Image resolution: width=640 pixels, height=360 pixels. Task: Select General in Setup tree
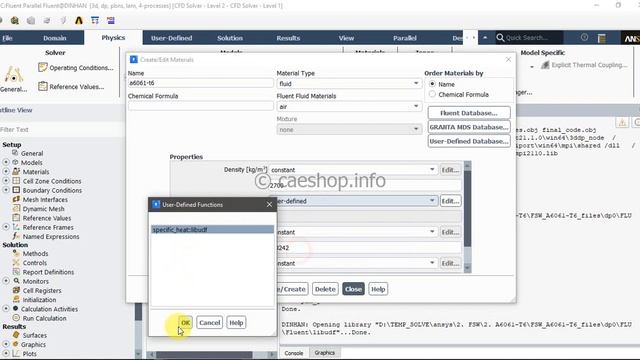coord(32,153)
